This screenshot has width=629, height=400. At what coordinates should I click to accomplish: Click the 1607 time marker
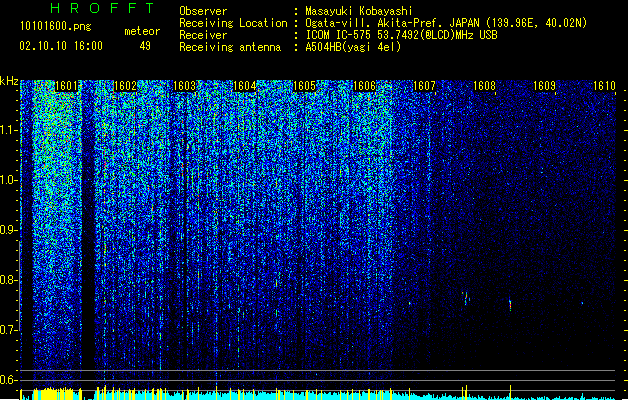coord(424,86)
